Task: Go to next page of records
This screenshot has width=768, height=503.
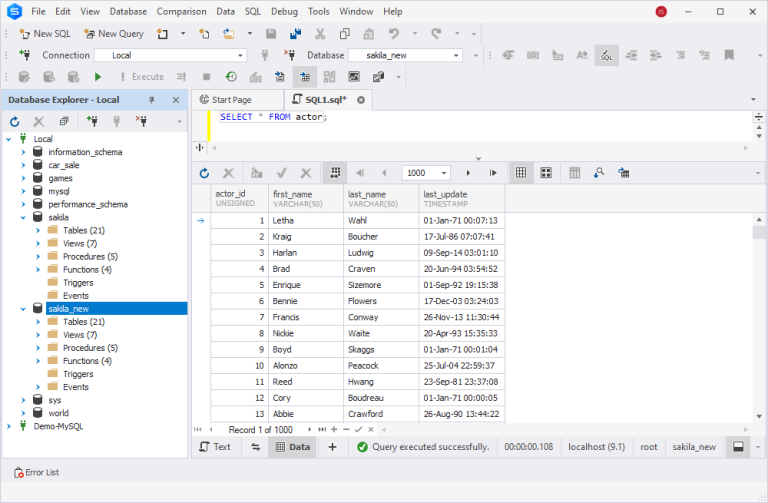Action: pyautogui.click(x=468, y=173)
